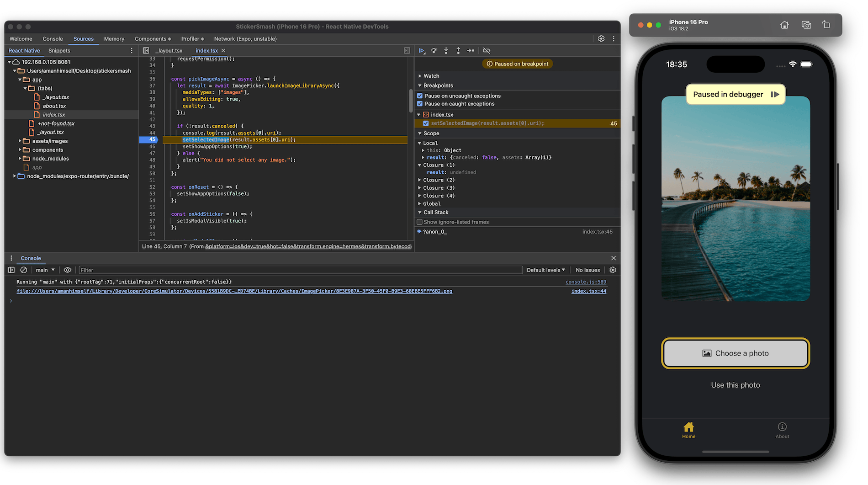
Task: Click the Step out of function icon
Action: (x=458, y=51)
